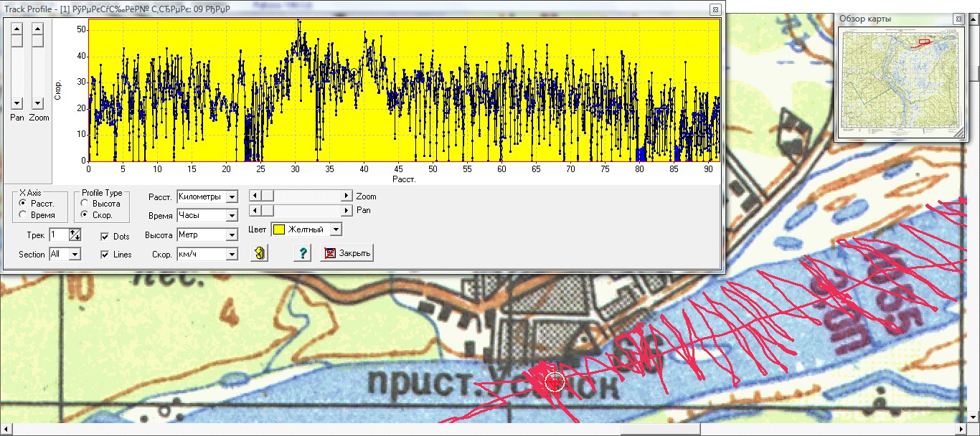Click the horizontal Pan left arrow
The image size is (980, 436).
click(254, 210)
